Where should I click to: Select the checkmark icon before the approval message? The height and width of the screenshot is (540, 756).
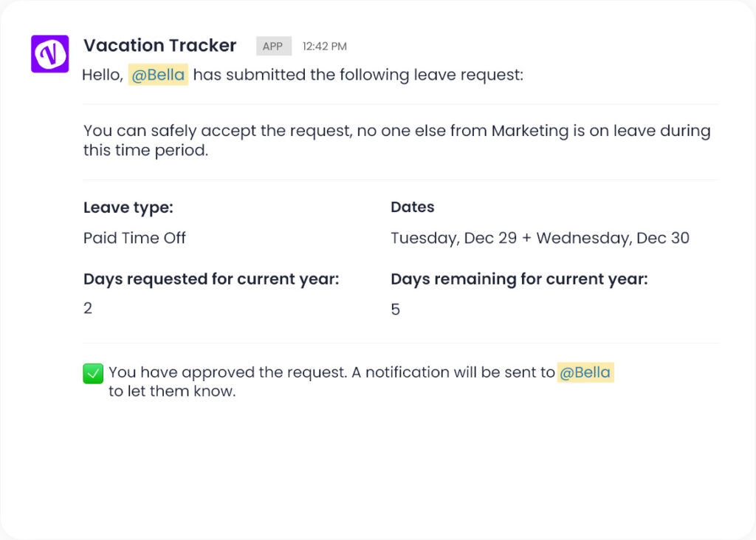[x=93, y=373]
